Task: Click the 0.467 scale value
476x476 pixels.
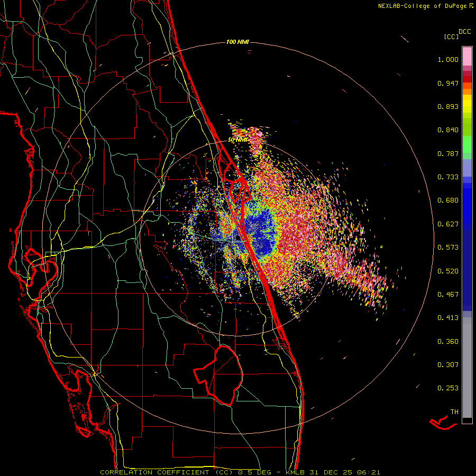Action: point(448,295)
